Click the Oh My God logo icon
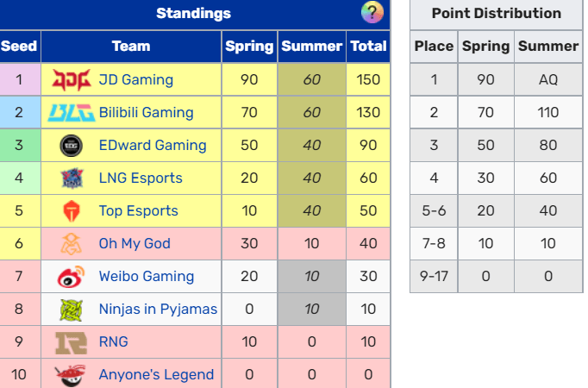The height and width of the screenshot is (388, 588). click(x=70, y=244)
